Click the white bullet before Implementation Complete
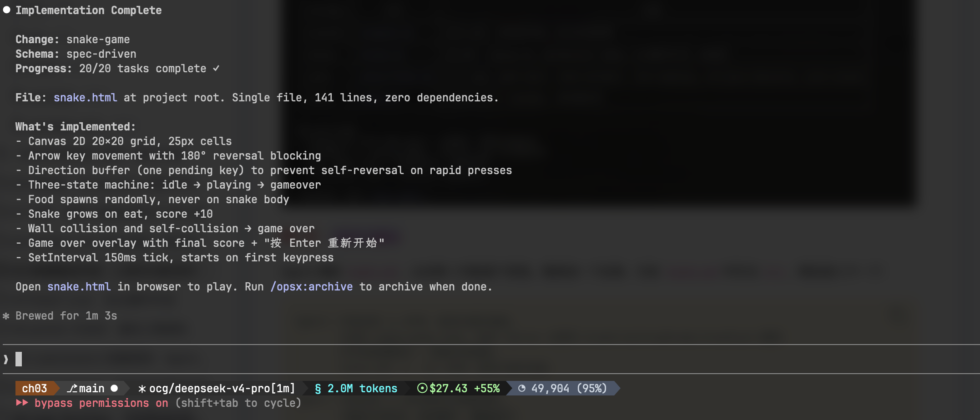Screen dimensions: 980x420 (x=6, y=10)
